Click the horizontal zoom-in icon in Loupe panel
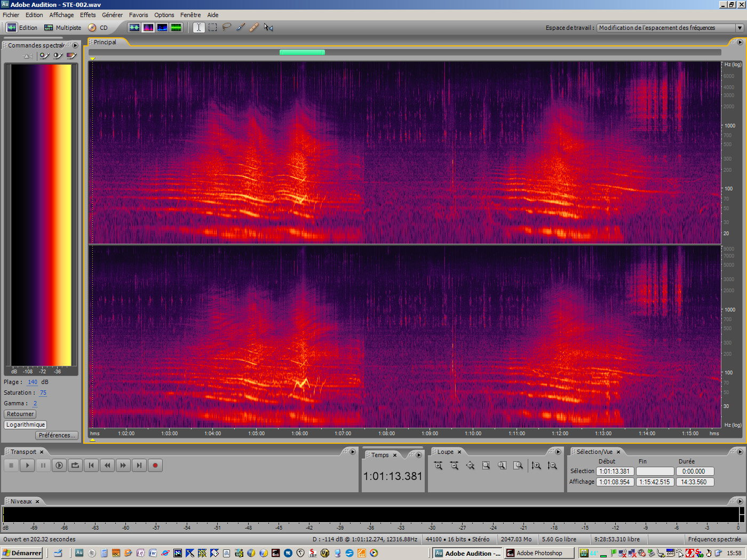 coord(439,465)
